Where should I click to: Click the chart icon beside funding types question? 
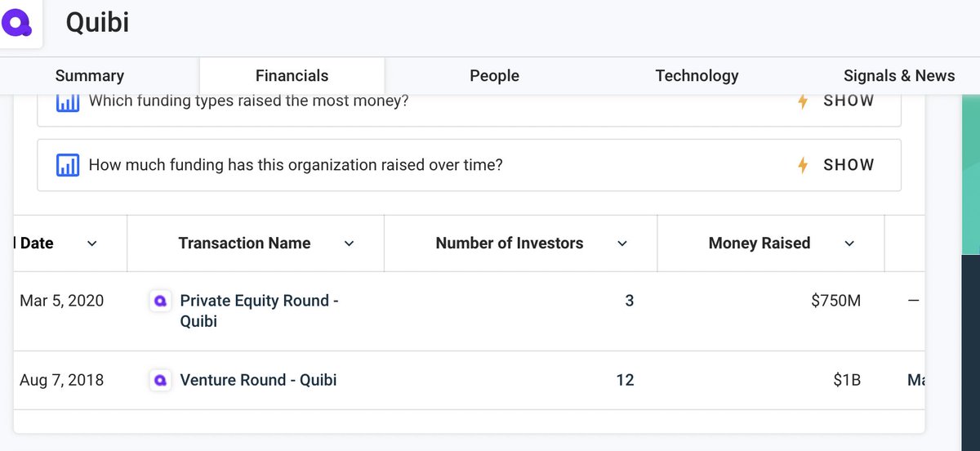(68, 102)
